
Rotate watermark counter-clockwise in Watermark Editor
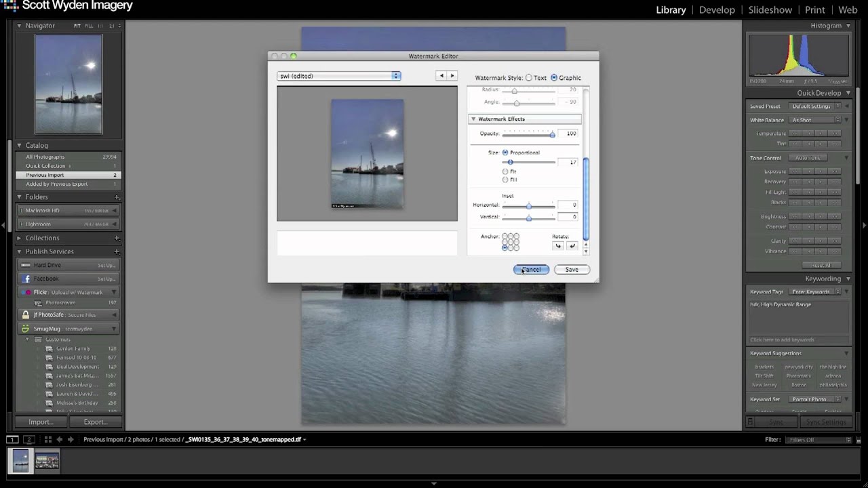point(558,246)
